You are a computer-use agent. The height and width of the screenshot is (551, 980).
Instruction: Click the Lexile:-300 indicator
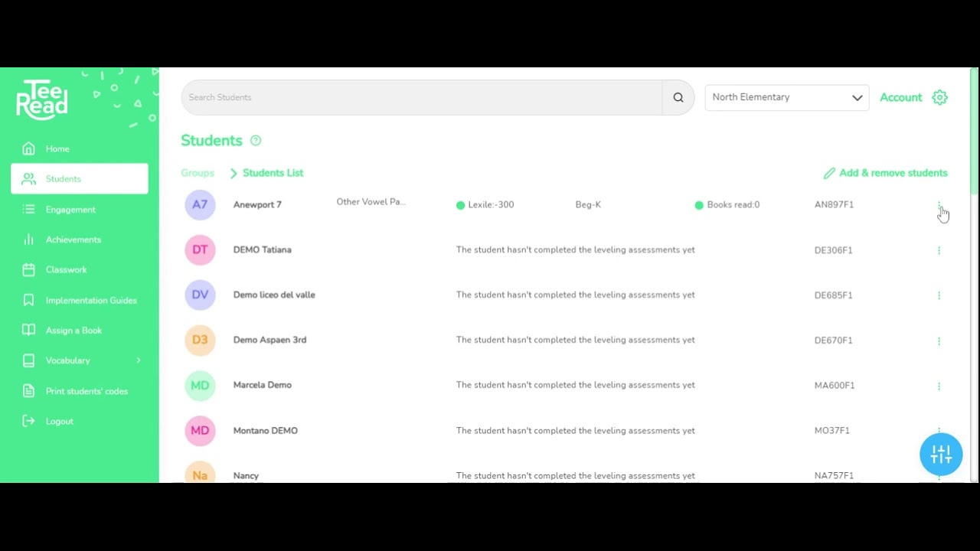click(485, 205)
